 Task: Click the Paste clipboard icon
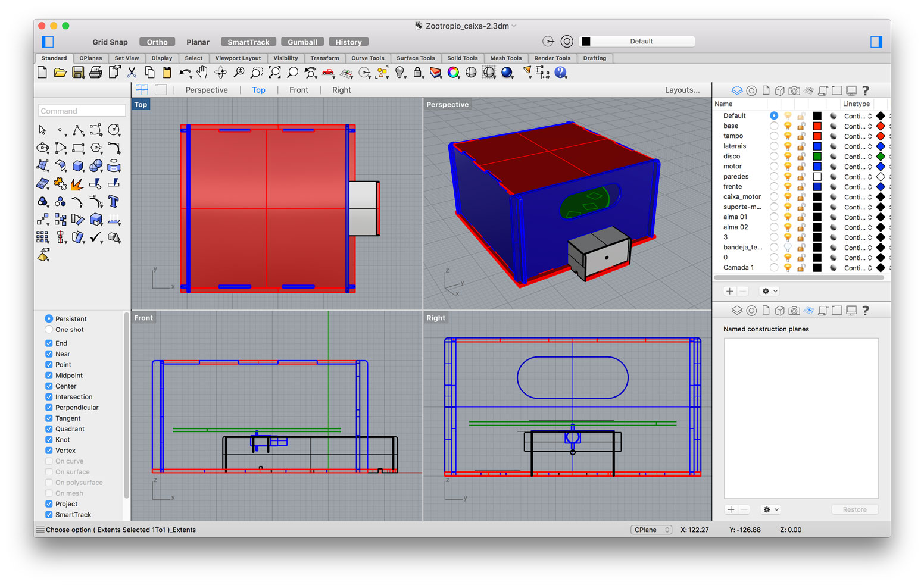(167, 73)
